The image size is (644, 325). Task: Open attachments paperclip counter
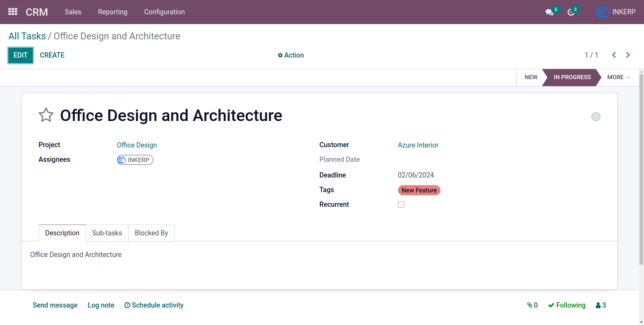(532, 305)
